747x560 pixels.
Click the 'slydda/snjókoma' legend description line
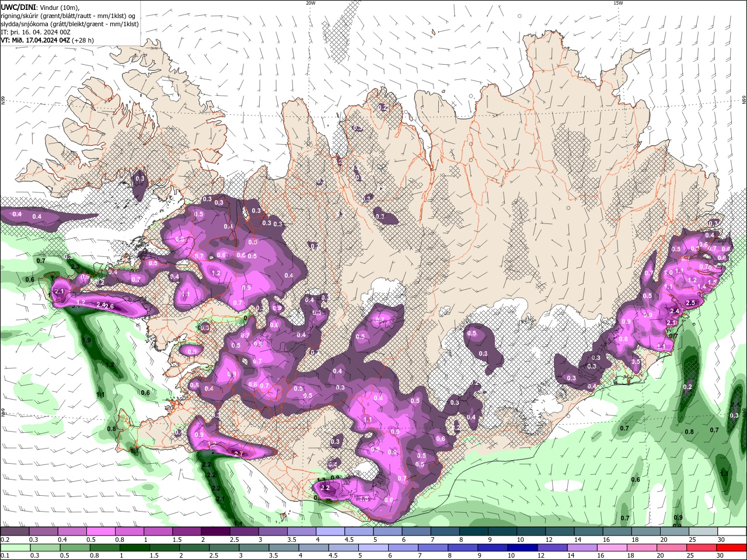(69, 24)
